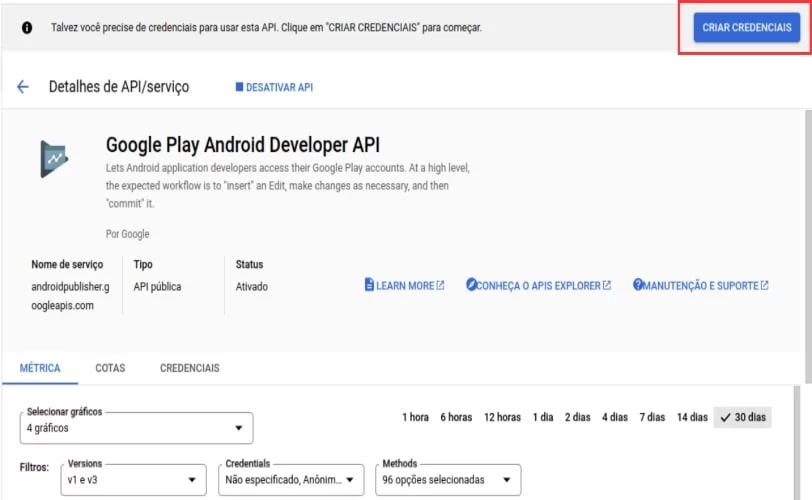This screenshot has height=500, width=812.
Task: Click the support question mark icon
Action: (638, 284)
